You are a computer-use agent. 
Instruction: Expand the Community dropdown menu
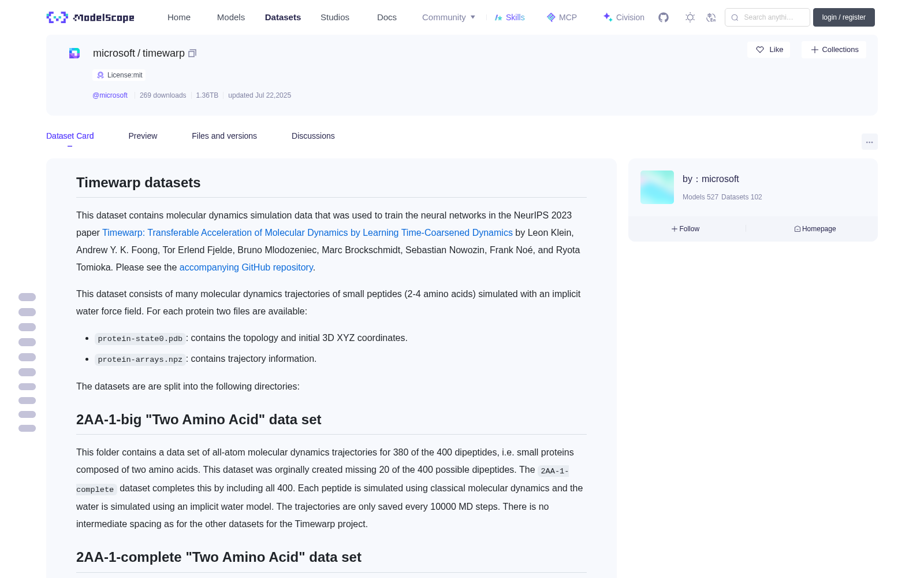point(449,17)
